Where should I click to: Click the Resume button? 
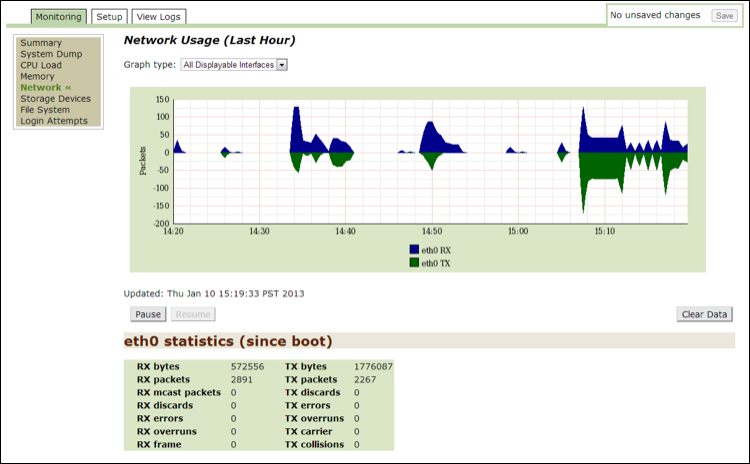194,314
